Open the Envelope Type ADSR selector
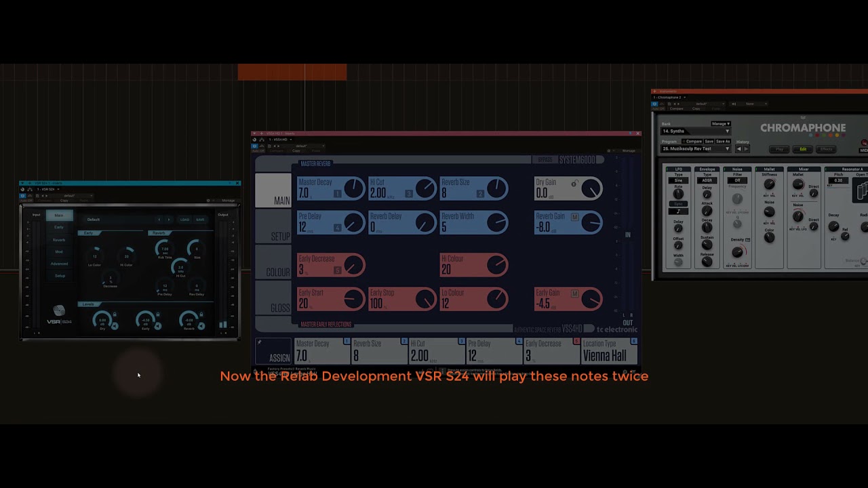Screen dimensions: 868x488 tap(707, 180)
